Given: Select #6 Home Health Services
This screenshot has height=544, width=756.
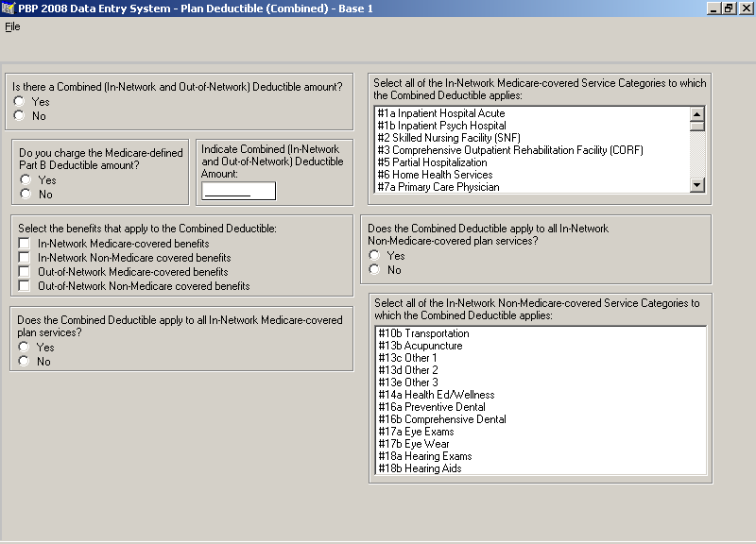Looking at the screenshot, I should tap(533, 175).
